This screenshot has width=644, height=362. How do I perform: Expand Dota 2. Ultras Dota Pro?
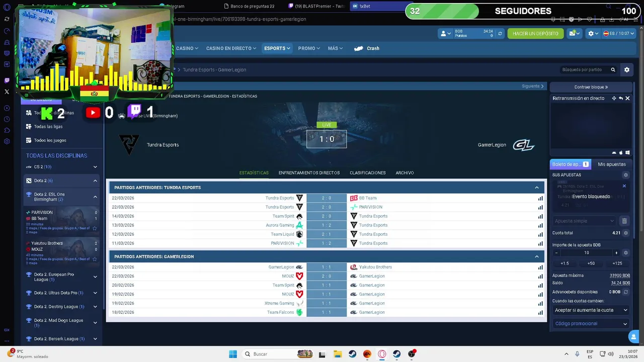95,293
